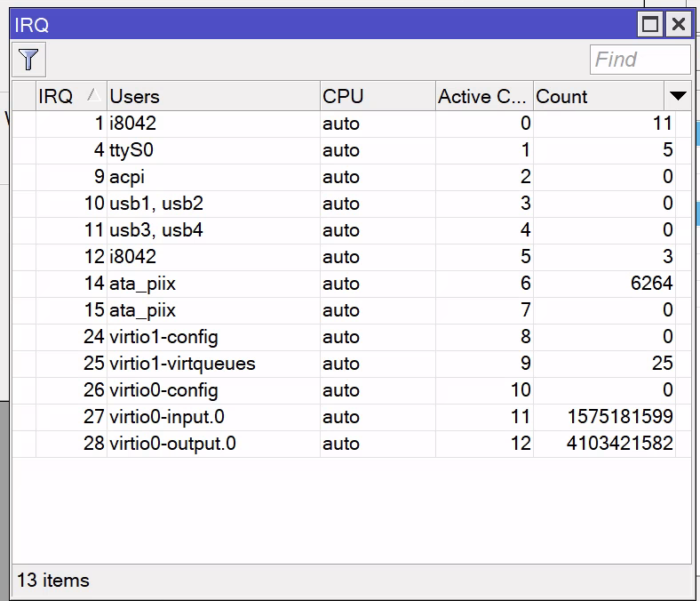Sort by the CPU column header
Viewport: 700px width, 601px height.
pyautogui.click(x=378, y=96)
